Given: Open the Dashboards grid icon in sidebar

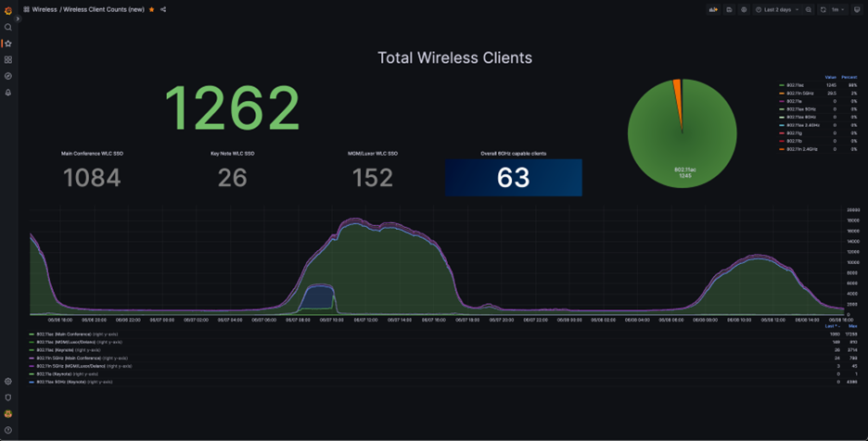Looking at the screenshot, I should click(x=8, y=59).
